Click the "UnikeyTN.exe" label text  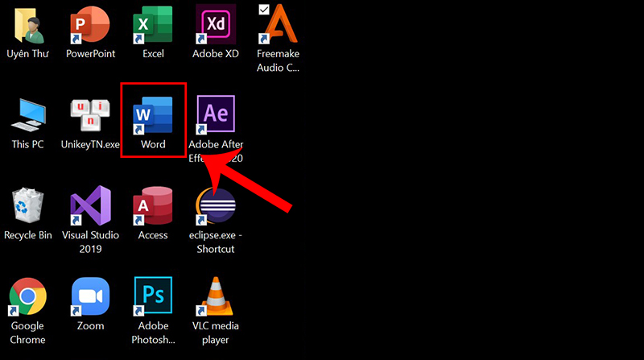coord(90,144)
